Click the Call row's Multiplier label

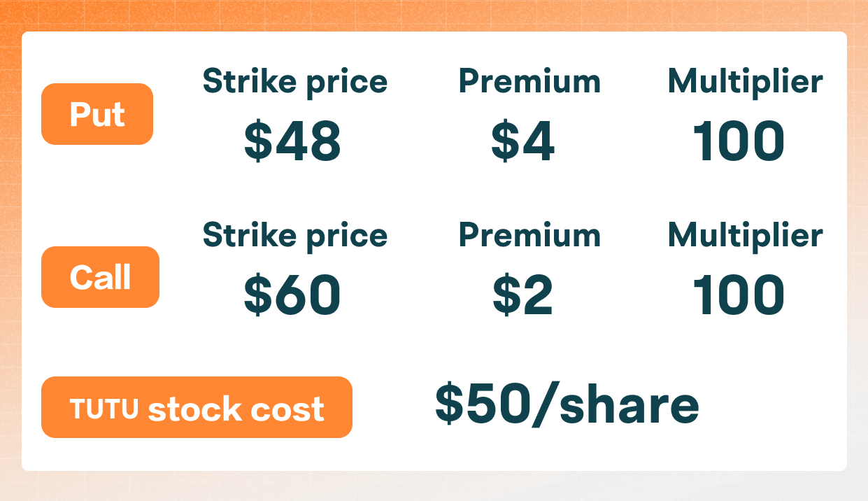(x=745, y=235)
